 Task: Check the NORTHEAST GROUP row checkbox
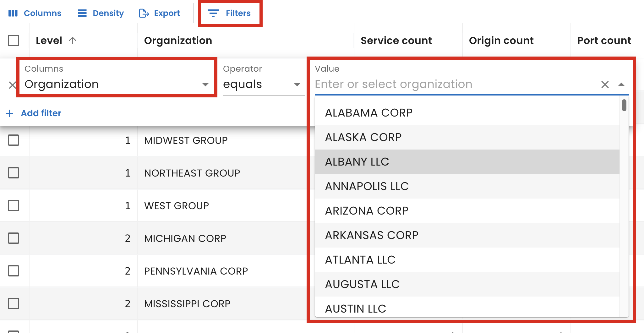coord(14,173)
